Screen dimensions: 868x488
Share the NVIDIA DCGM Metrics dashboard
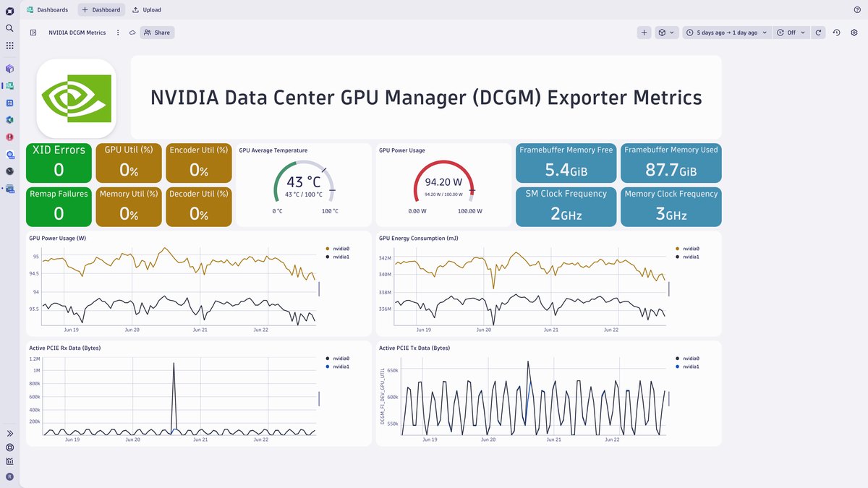pyautogui.click(x=157, y=33)
